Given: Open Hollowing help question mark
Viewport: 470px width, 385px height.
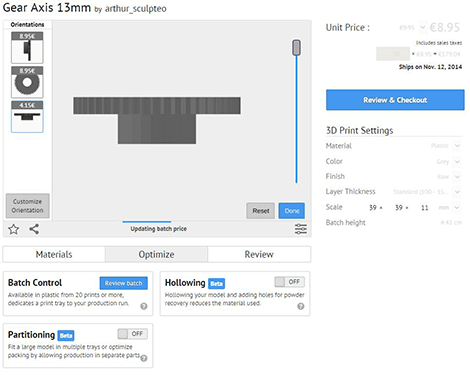Looking at the screenshot, I should click(301, 306).
